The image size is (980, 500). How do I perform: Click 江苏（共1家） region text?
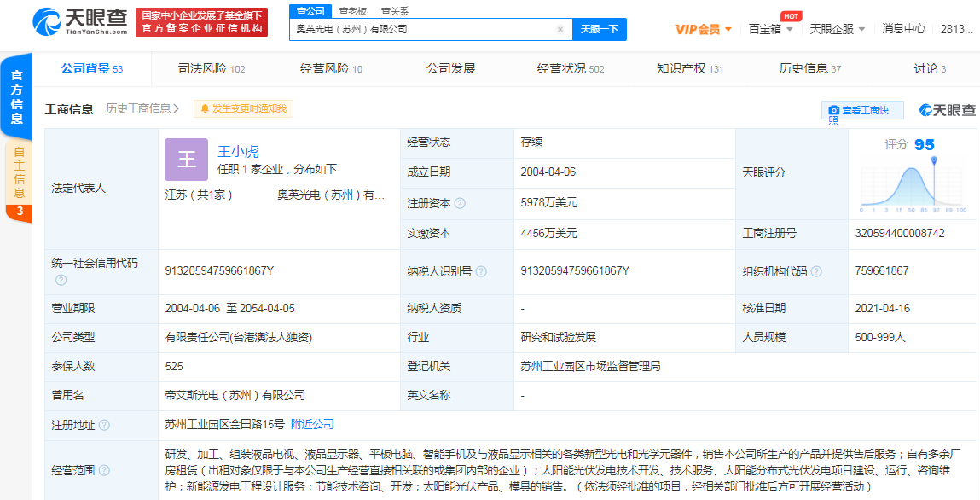[x=199, y=195]
